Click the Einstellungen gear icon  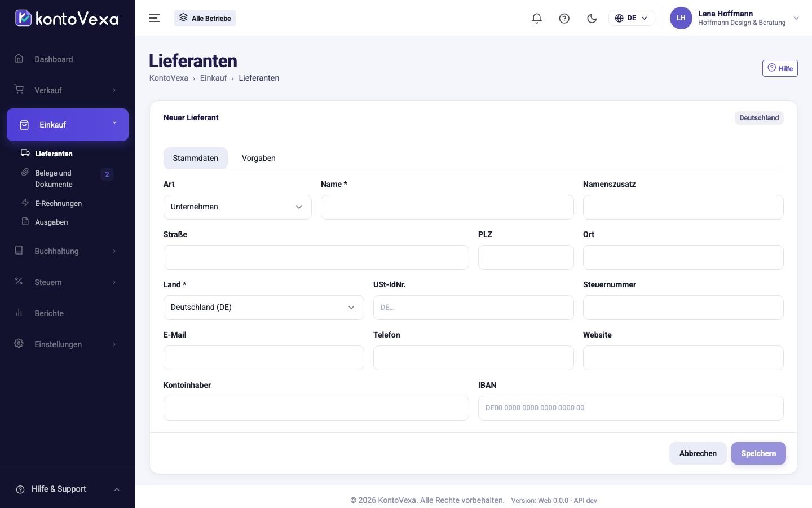coord(19,344)
